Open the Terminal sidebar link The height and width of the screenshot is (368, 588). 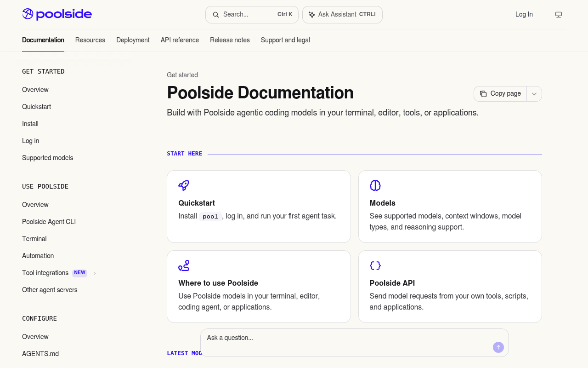coord(34,239)
